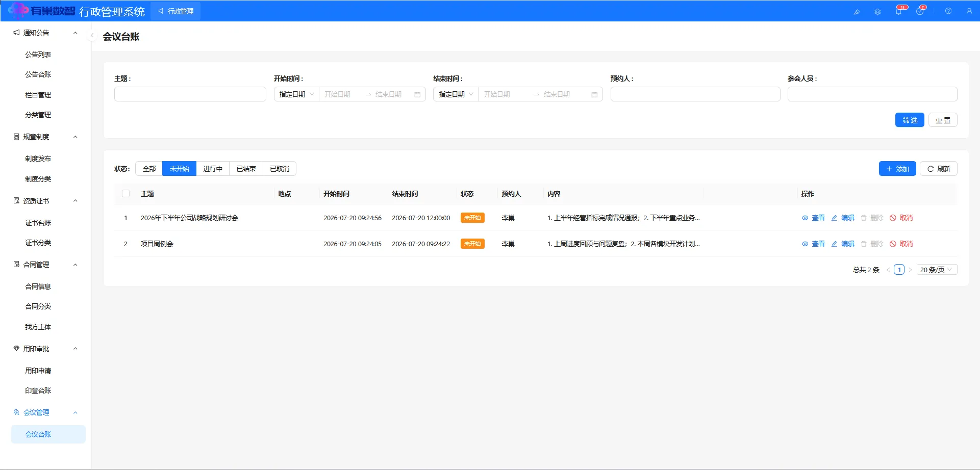Open notifications bell with 13 badge
The image size is (980, 470).
point(899,11)
